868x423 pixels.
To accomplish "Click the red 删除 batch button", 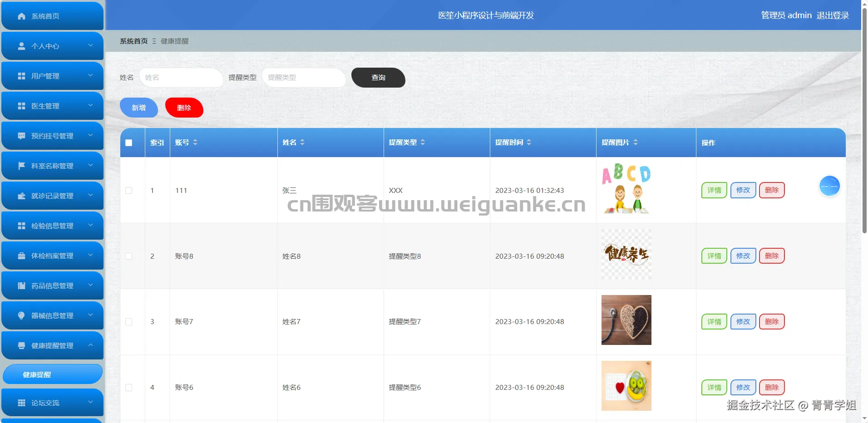I will tap(184, 108).
